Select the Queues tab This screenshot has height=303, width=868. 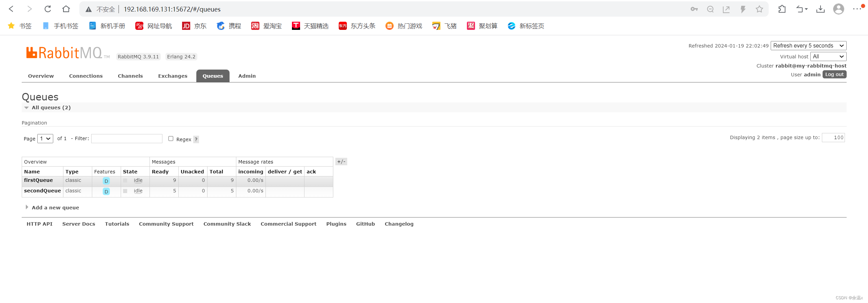click(213, 76)
